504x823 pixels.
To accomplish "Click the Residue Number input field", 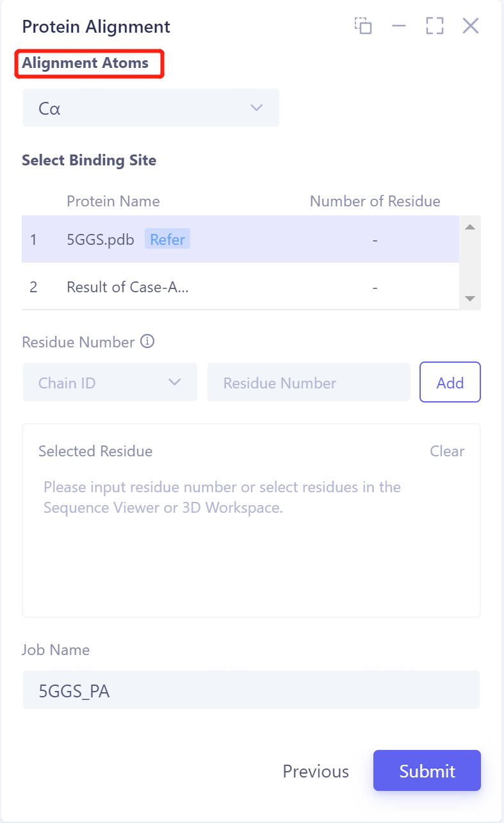I will (x=309, y=383).
